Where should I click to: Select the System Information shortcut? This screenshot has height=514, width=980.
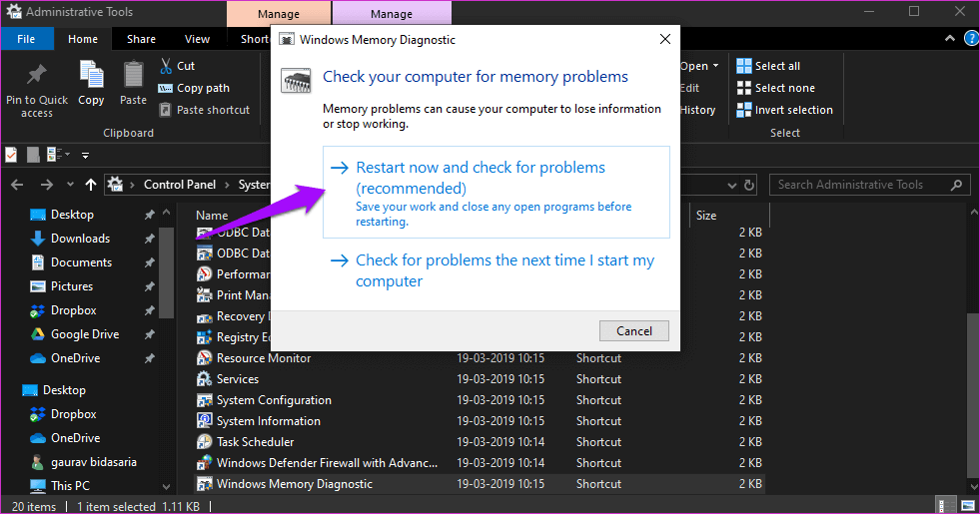pos(268,421)
